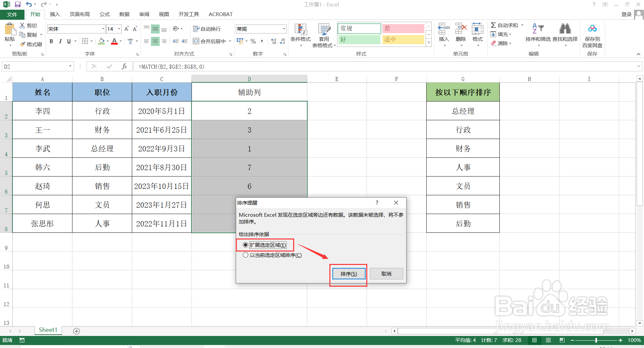Select the 以当前选定区域排序 radio option

point(246,255)
